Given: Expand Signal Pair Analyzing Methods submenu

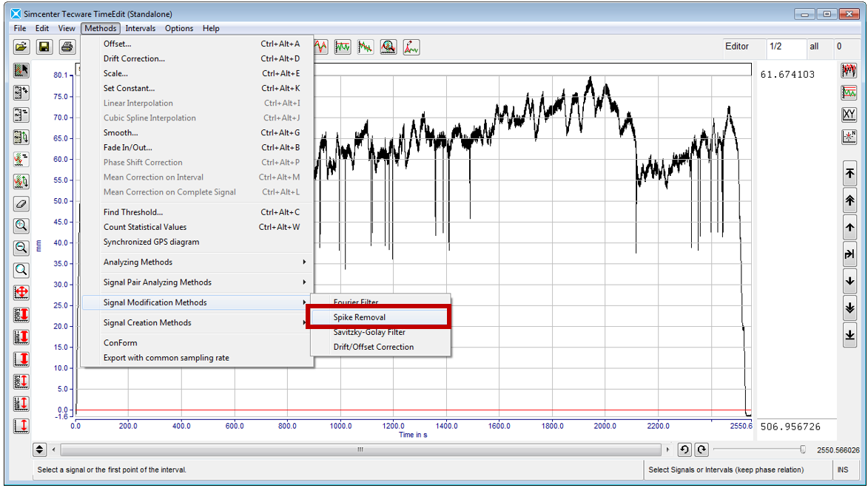Looking at the screenshot, I should tap(197, 282).
